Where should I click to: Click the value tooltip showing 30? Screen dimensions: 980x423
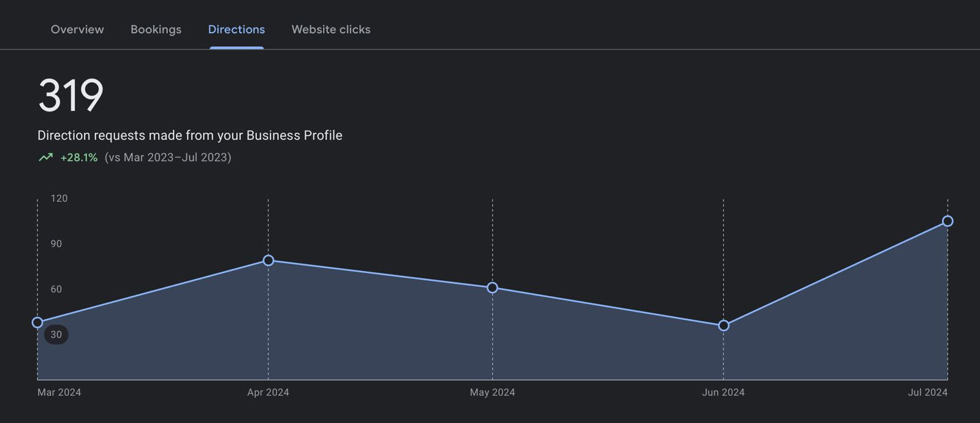(x=55, y=334)
